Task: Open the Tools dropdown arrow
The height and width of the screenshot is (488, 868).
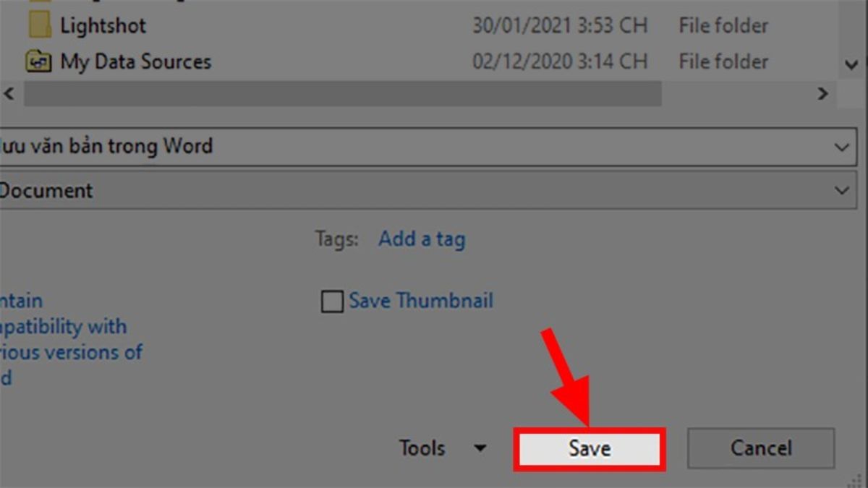Action: tap(480, 448)
